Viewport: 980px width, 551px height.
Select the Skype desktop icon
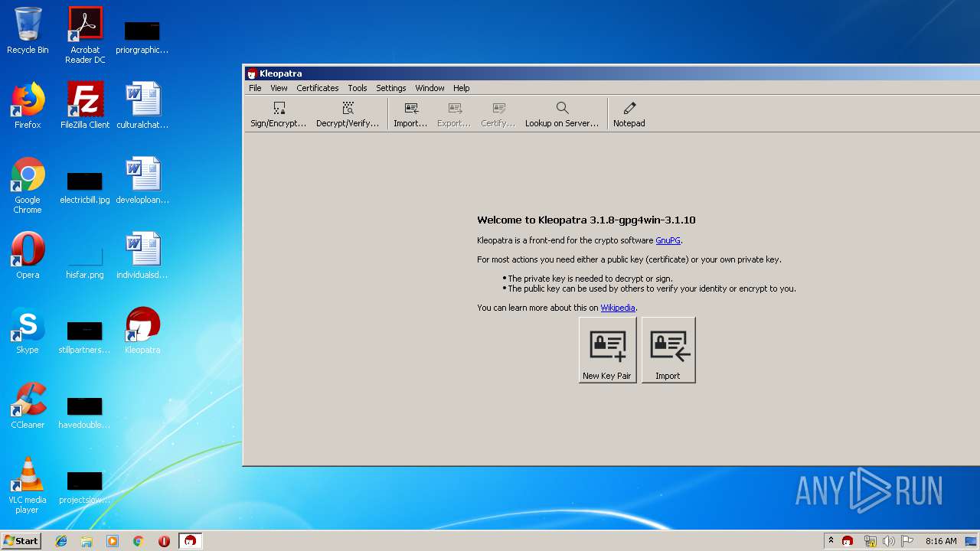pos(28,331)
